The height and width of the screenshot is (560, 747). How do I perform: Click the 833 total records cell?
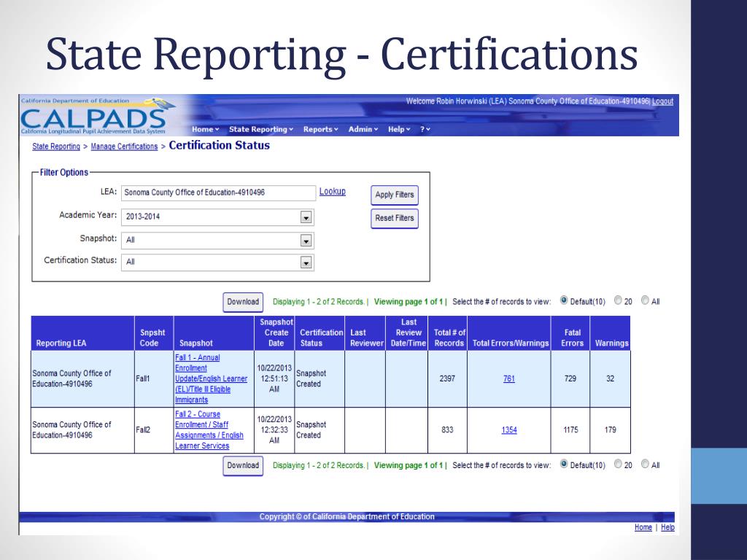pyautogui.click(x=447, y=430)
